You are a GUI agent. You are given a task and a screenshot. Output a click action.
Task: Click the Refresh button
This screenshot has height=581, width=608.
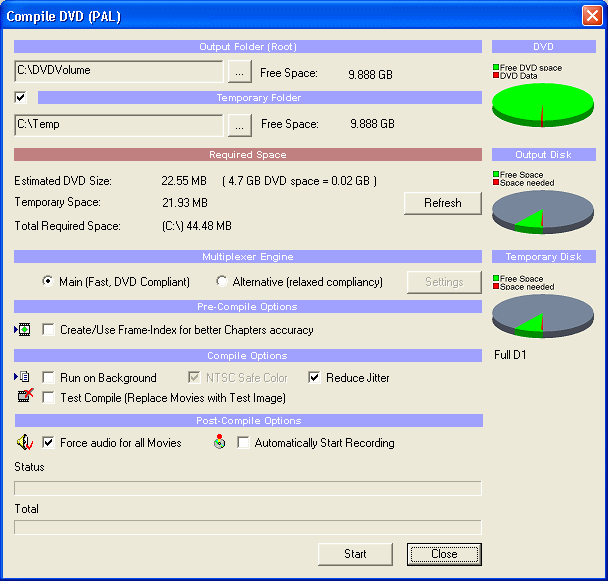click(x=443, y=203)
